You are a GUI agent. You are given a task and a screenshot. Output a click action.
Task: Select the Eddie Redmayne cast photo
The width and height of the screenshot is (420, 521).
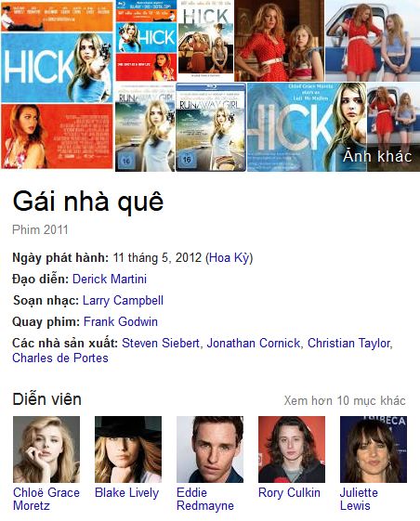pyautogui.click(x=210, y=449)
